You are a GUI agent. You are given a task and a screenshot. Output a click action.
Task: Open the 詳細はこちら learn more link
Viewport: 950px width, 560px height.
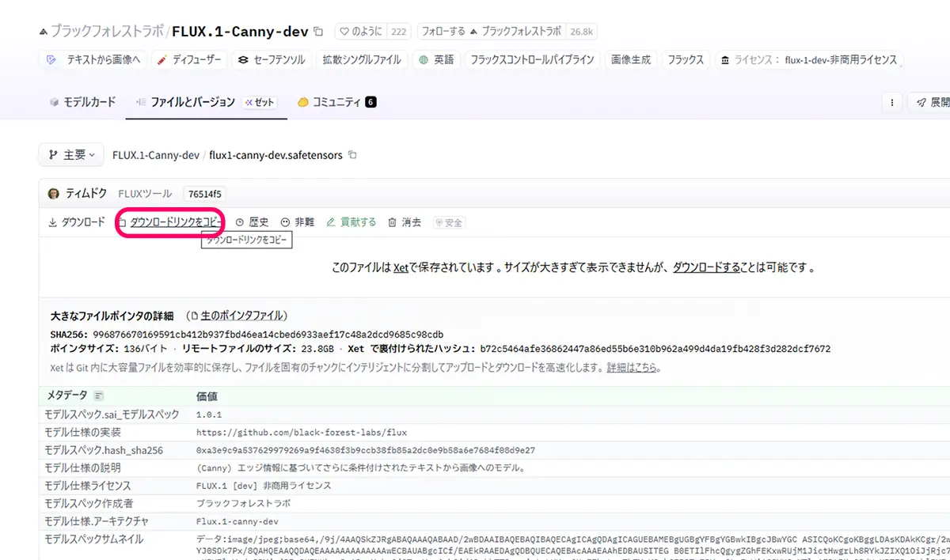(633, 368)
